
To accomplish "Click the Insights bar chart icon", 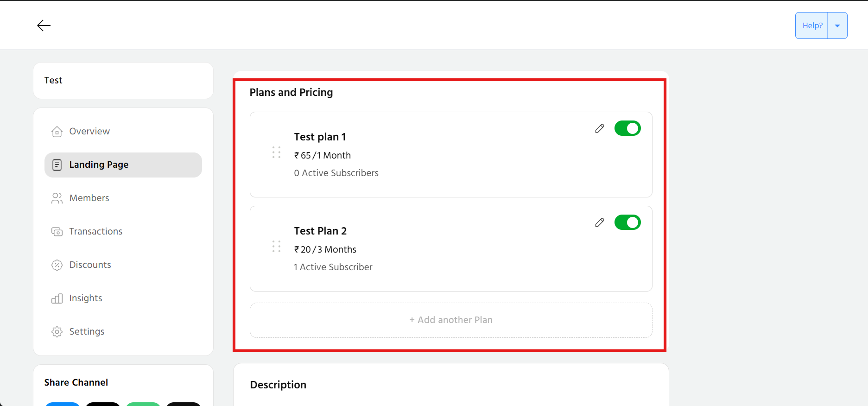I will 57,298.
